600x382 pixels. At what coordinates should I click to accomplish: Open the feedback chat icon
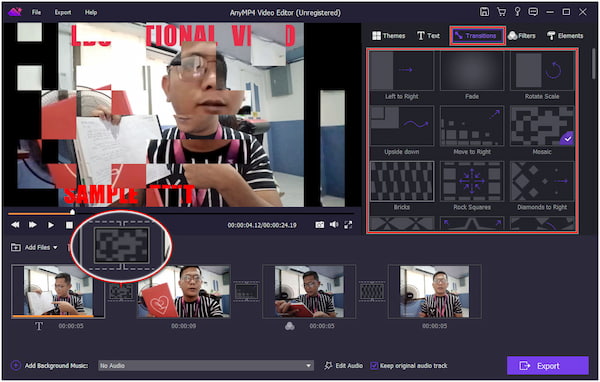[x=533, y=12]
